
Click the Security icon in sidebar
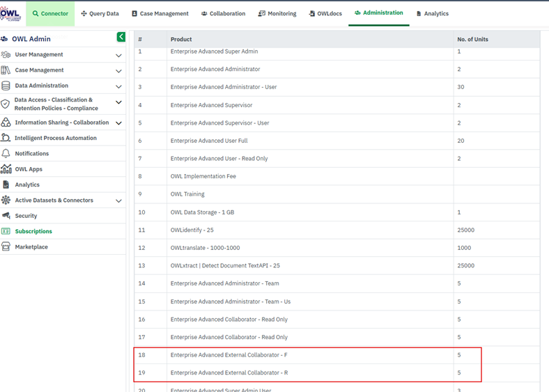[6, 216]
